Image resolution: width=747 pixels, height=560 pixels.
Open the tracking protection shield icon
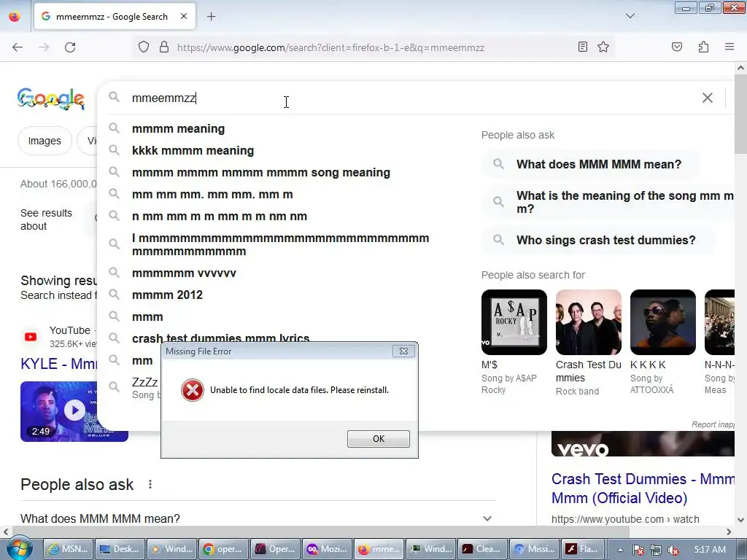tap(144, 47)
